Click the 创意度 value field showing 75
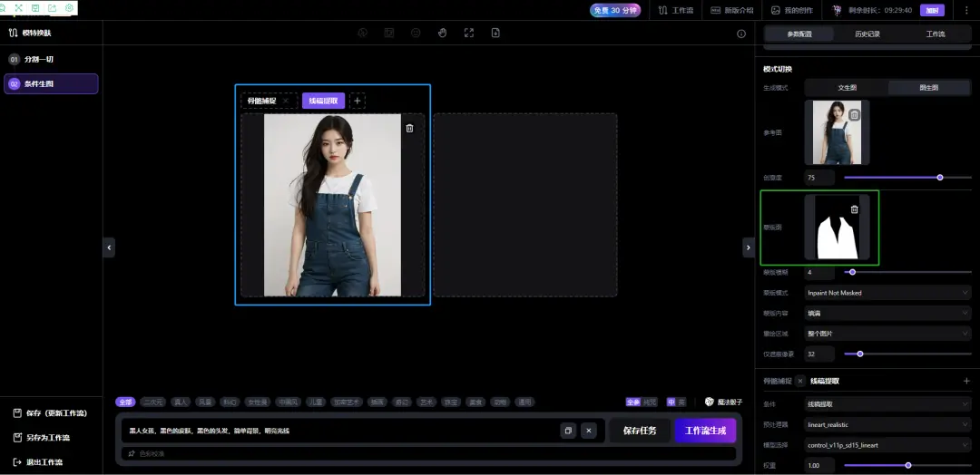 pyautogui.click(x=819, y=178)
